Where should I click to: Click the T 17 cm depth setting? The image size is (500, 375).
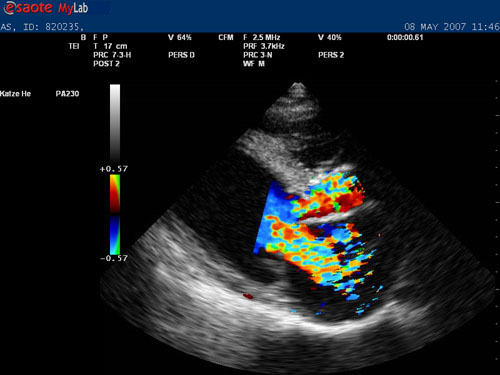click(110, 46)
